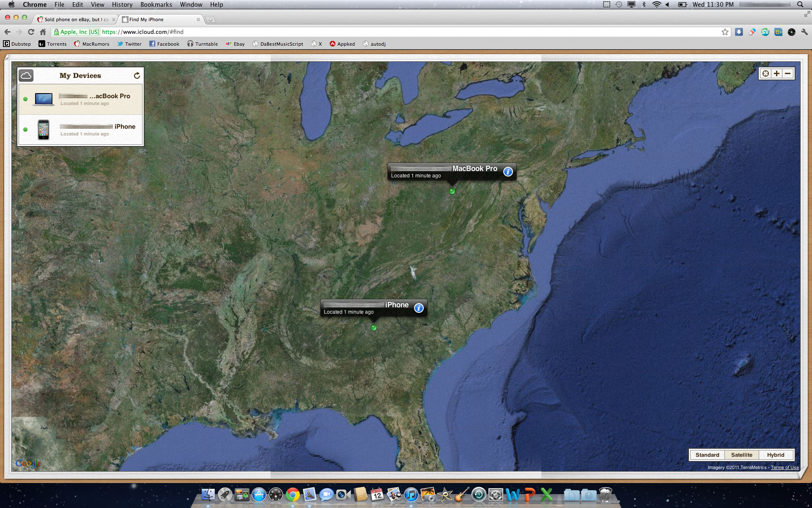Screen dimensions: 812x508
Task: Open the Facebook bookmark
Action: coord(164,44)
